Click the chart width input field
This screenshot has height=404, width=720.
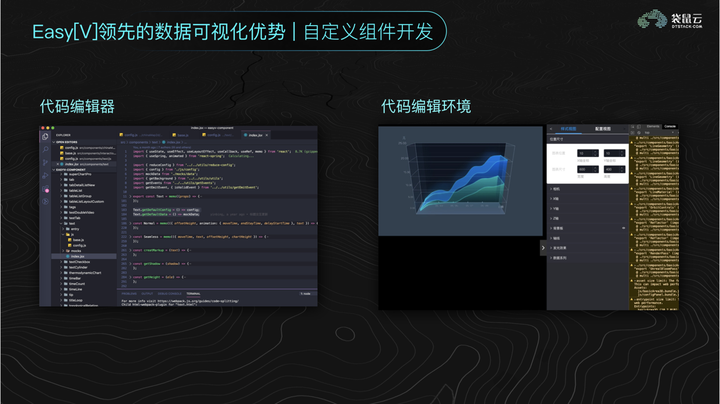pyautogui.click(x=588, y=169)
